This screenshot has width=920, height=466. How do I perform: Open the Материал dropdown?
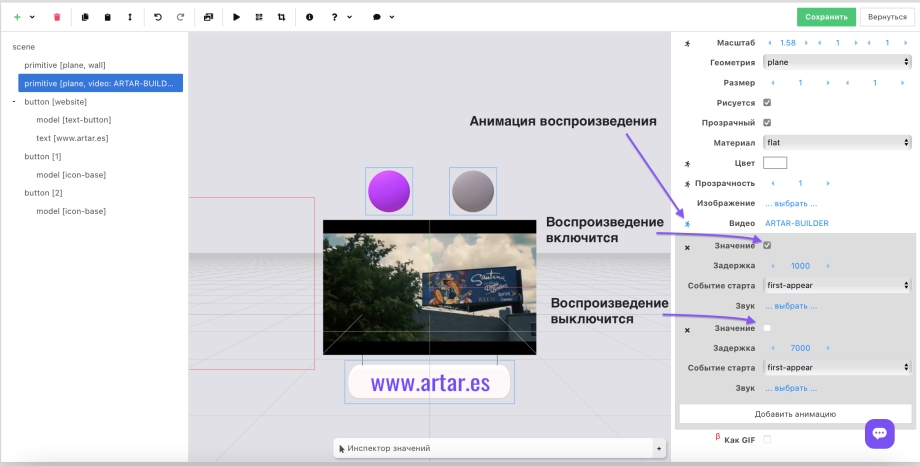(837, 143)
